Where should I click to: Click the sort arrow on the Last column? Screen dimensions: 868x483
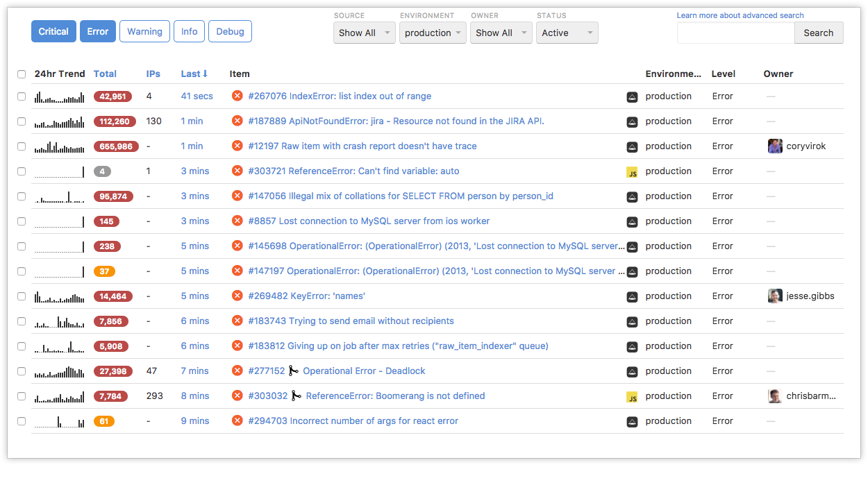click(x=206, y=74)
